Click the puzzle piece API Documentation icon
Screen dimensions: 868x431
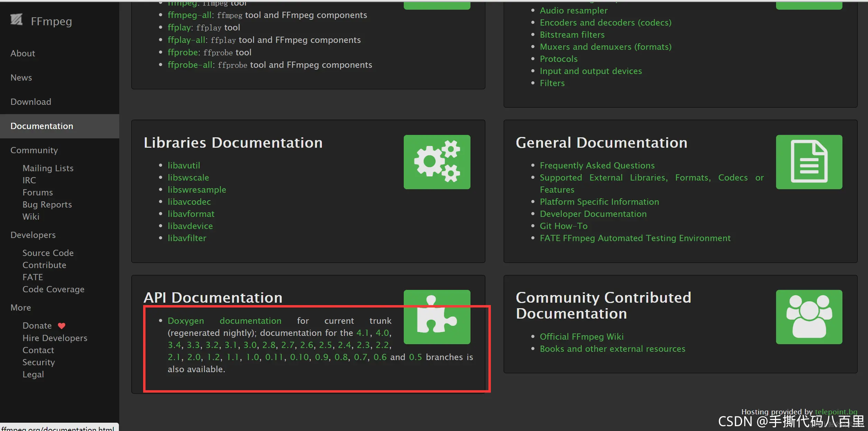pos(437,317)
